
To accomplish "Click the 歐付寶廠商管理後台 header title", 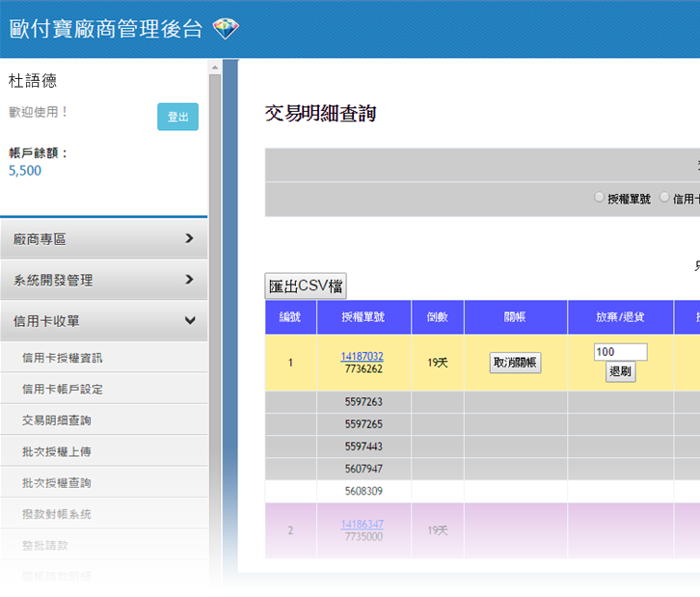I will pos(106,29).
